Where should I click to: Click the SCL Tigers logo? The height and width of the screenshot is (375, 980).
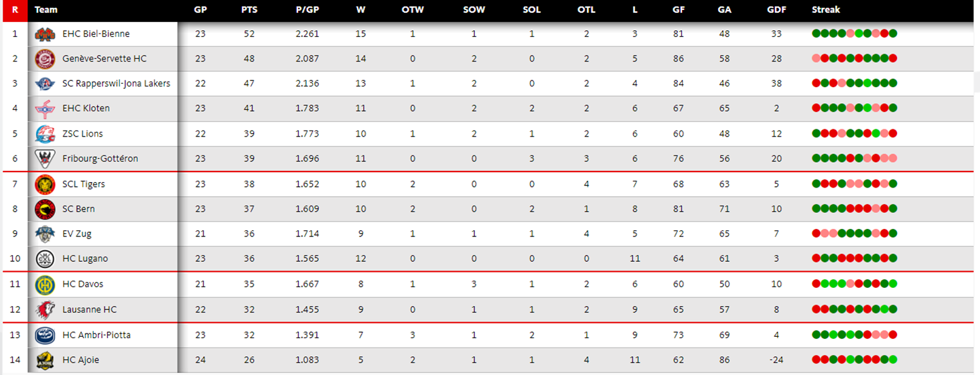tap(45, 184)
